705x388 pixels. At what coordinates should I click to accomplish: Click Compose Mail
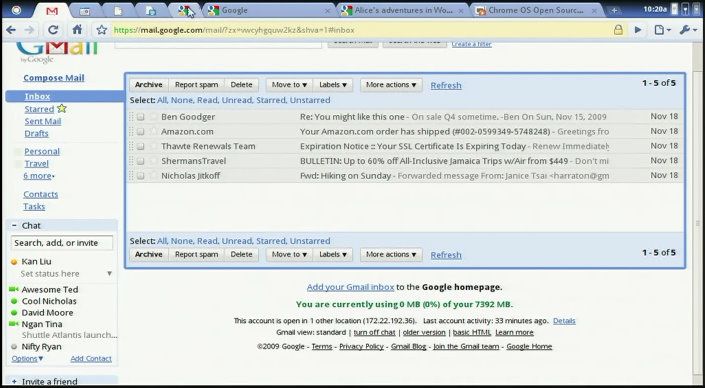(54, 78)
